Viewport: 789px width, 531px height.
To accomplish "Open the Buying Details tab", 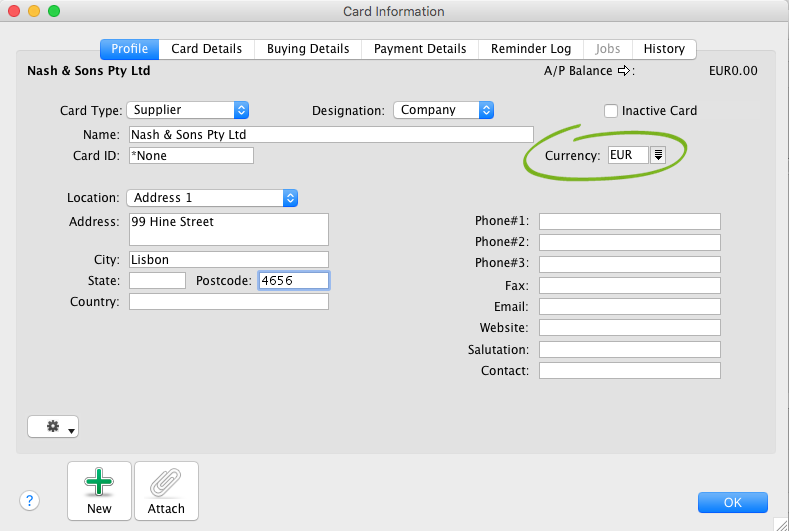I will (309, 49).
